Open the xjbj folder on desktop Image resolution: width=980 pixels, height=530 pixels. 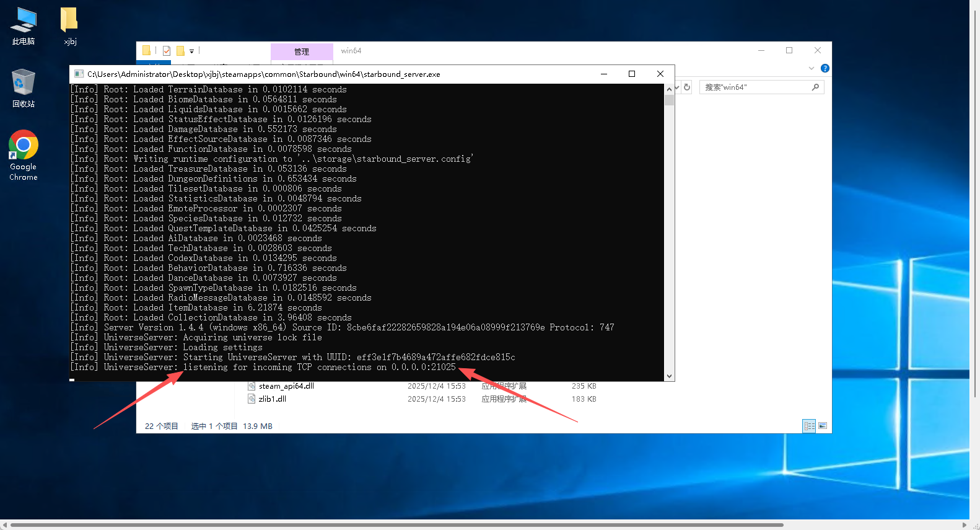pos(69,26)
